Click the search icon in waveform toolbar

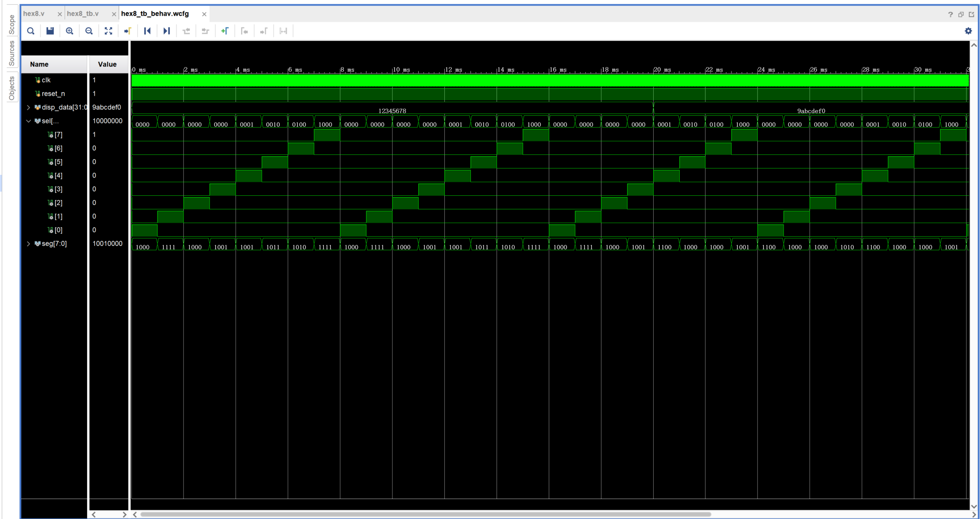[30, 31]
